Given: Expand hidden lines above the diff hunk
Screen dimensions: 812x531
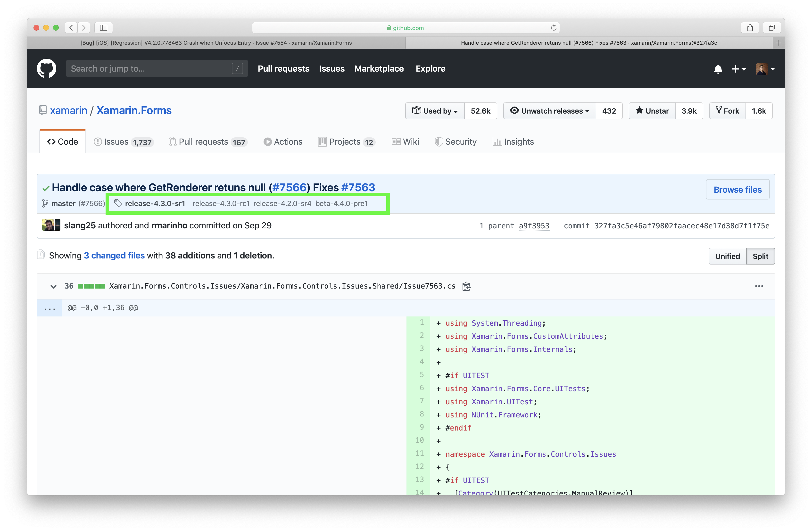Looking at the screenshot, I should tap(50, 308).
